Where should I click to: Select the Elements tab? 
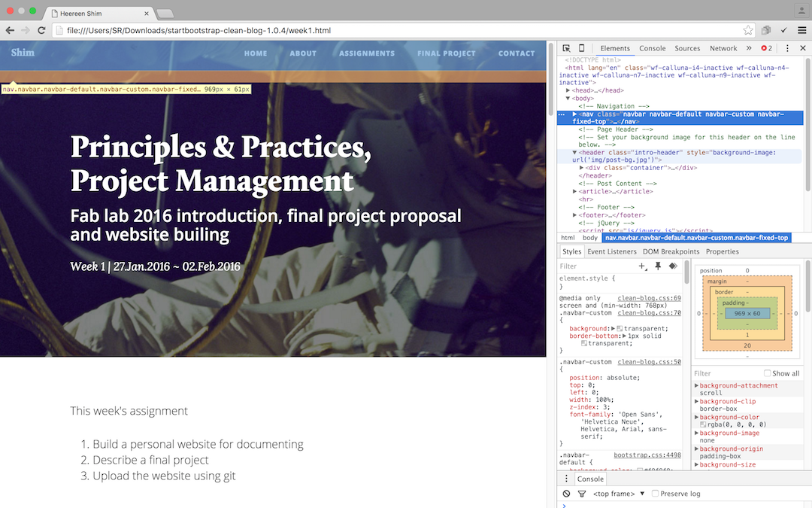pyautogui.click(x=615, y=48)
